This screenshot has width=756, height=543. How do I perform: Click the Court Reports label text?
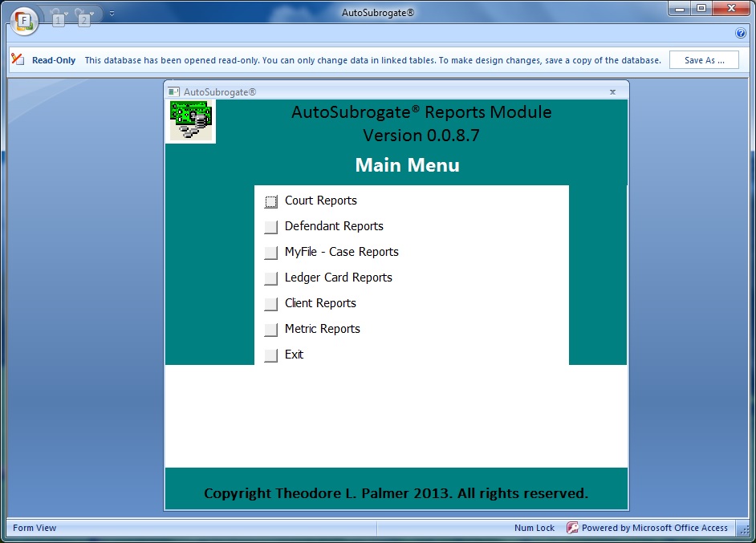[321, 201]
